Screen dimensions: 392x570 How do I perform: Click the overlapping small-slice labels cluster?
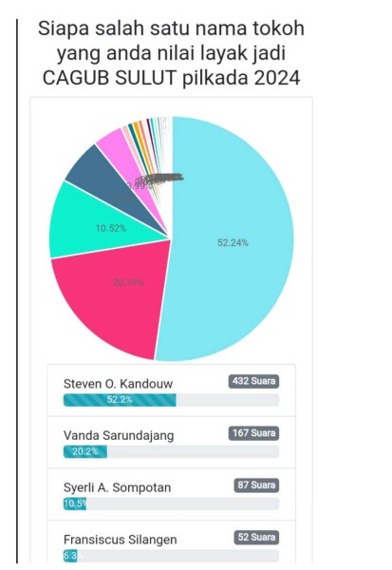[159, 180]
